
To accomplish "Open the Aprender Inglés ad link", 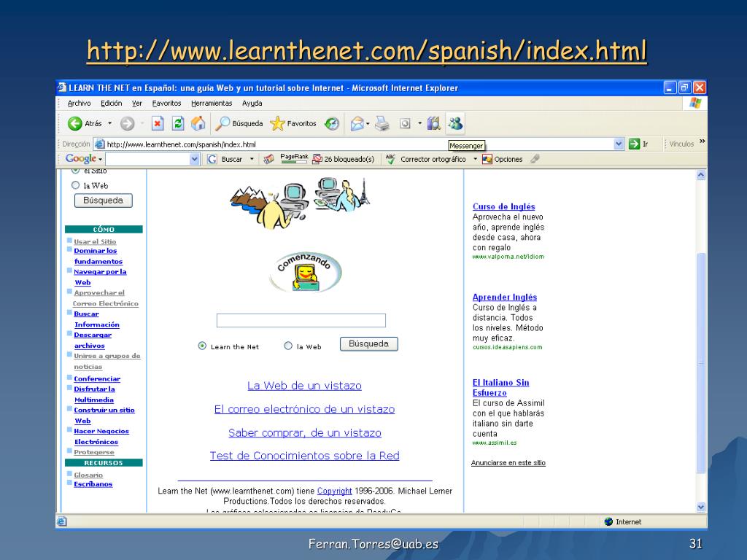I will click(x=505, y=297).
